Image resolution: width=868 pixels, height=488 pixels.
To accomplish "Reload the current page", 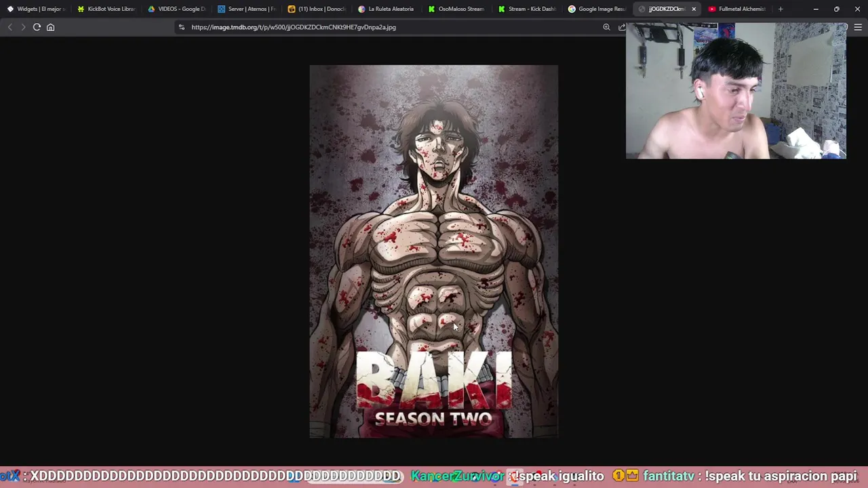I will (37, 27).
